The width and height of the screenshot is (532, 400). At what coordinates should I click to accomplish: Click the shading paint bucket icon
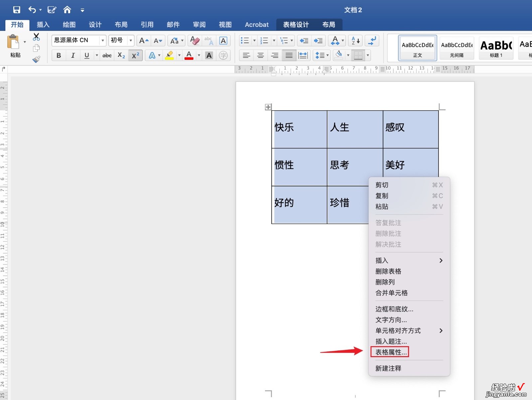339,55
